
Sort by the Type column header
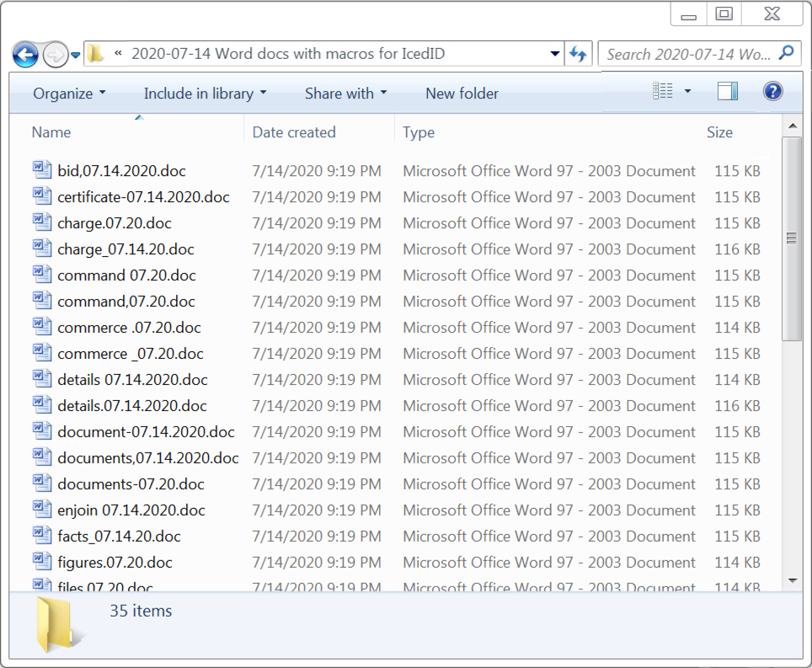click(419, 132)
